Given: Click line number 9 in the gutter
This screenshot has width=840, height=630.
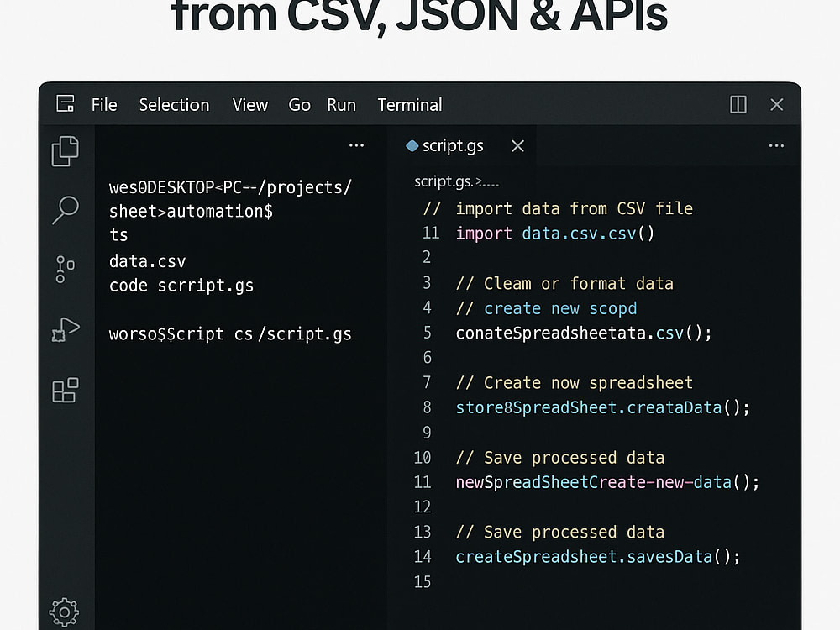Looking at the screenshot, I should (x=427, y=433).
